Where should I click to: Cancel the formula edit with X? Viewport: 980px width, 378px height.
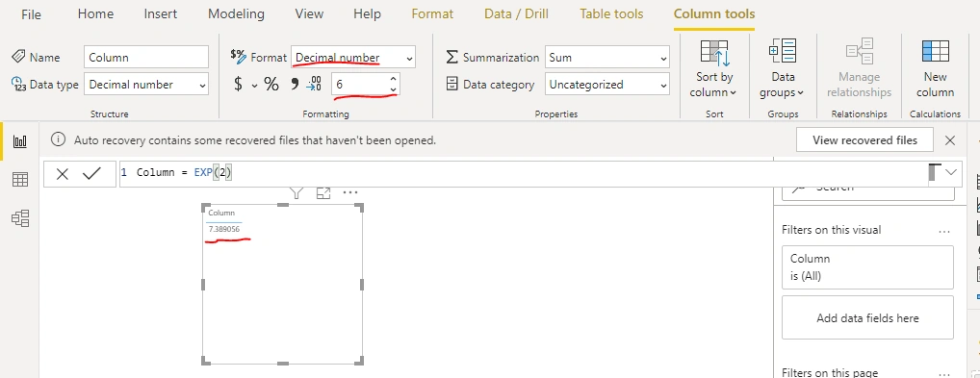tap(62, 174)
